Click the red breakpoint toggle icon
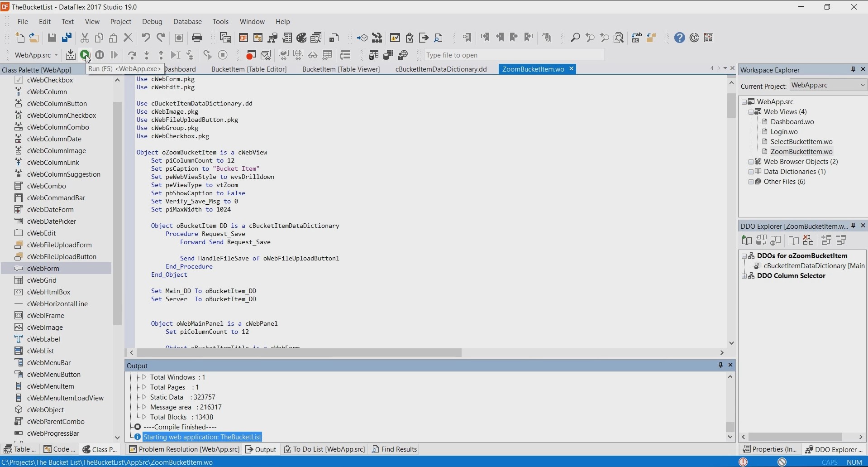The width and height of the screenshot is (868, 467). tap(251, 55)
